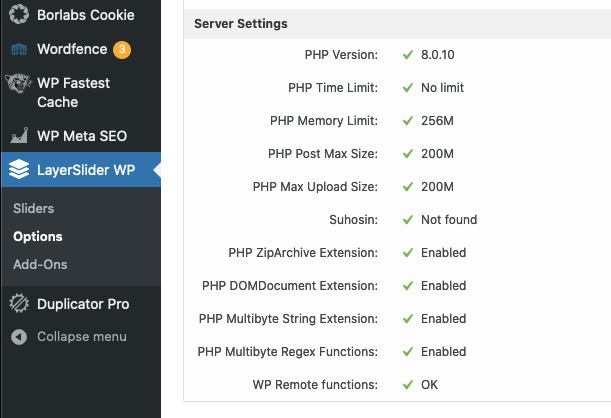This screenshot has height=418, width=611.
Task: Click the green checkmark beside PHP Time Limit
Action: 408,88
